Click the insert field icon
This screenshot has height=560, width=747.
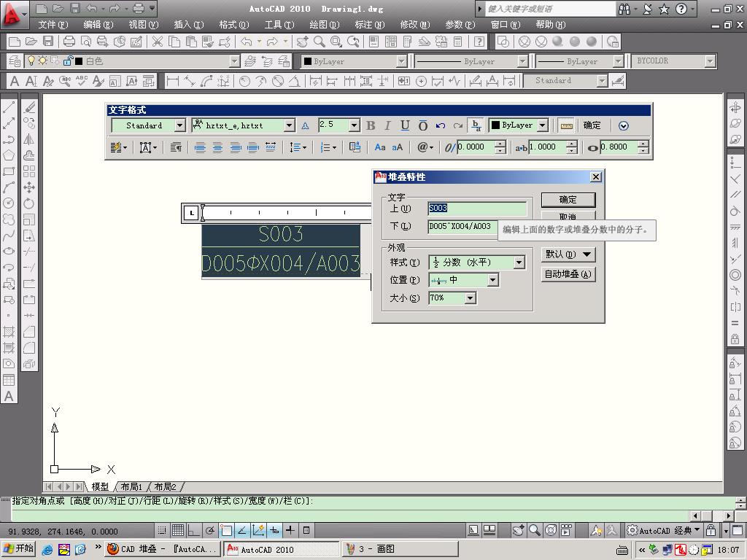pos(355,147)
